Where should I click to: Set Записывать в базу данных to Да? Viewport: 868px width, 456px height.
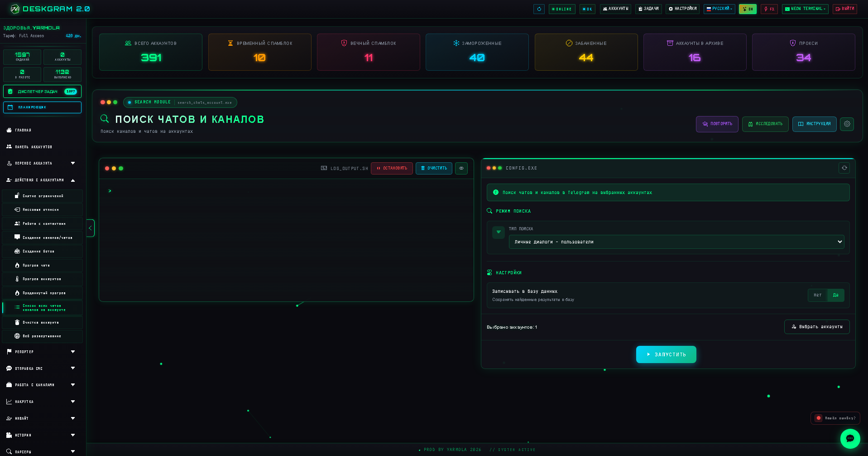click(835, 295)
